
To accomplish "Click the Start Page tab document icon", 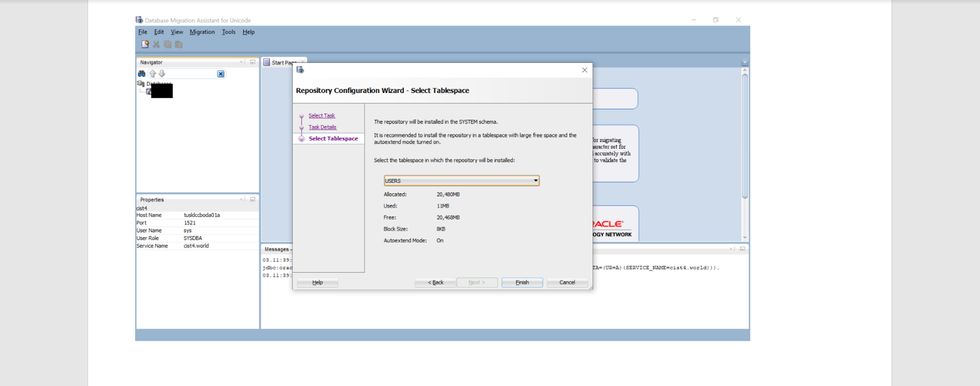I will [x=266, y=62].
